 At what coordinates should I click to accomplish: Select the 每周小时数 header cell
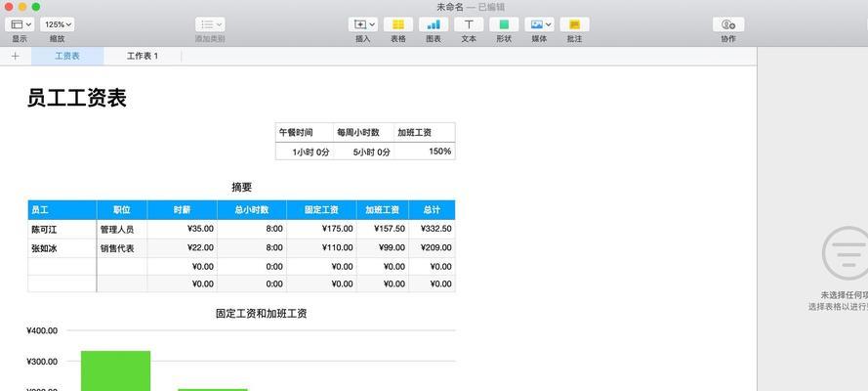(363, 132)
